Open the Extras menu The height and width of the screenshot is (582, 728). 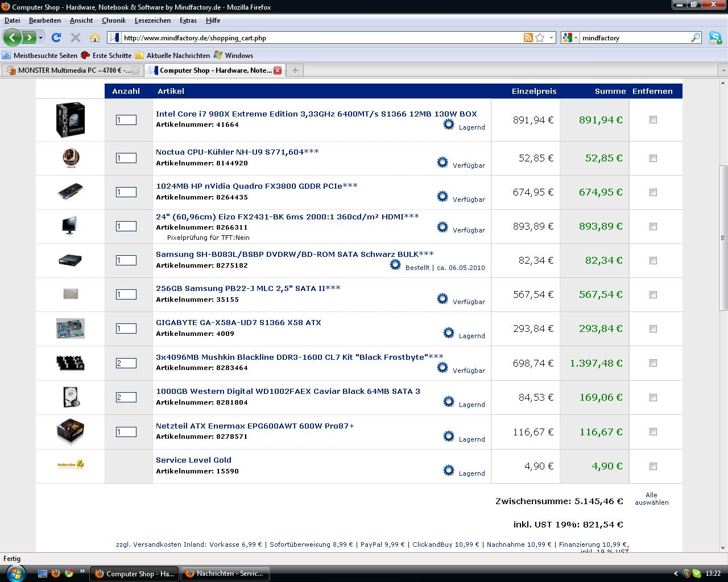coord(188,20)
